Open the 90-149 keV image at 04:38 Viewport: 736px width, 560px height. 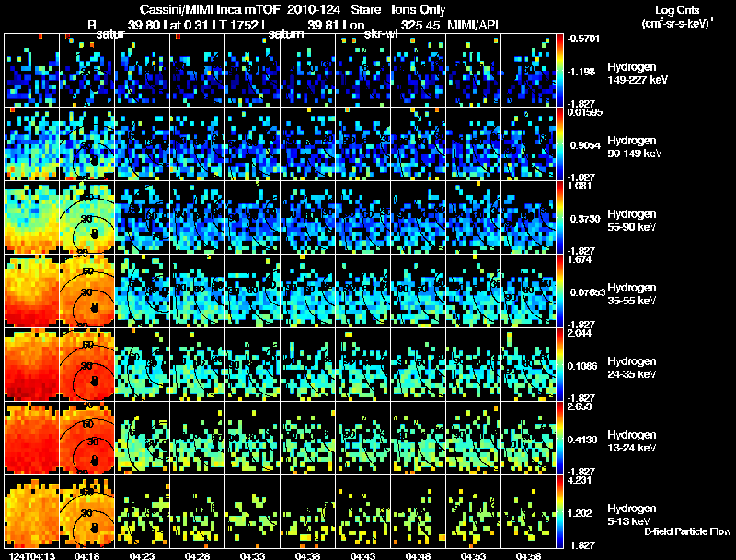click(307, 143)
